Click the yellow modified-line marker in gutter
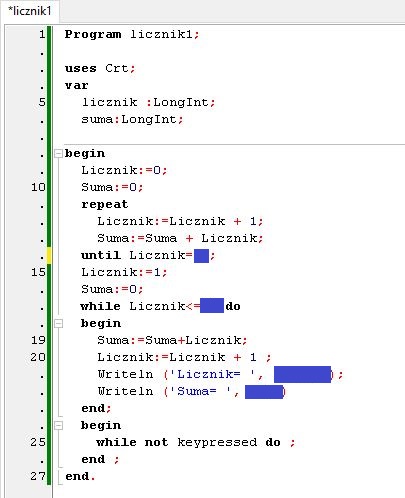 point(49,255)
